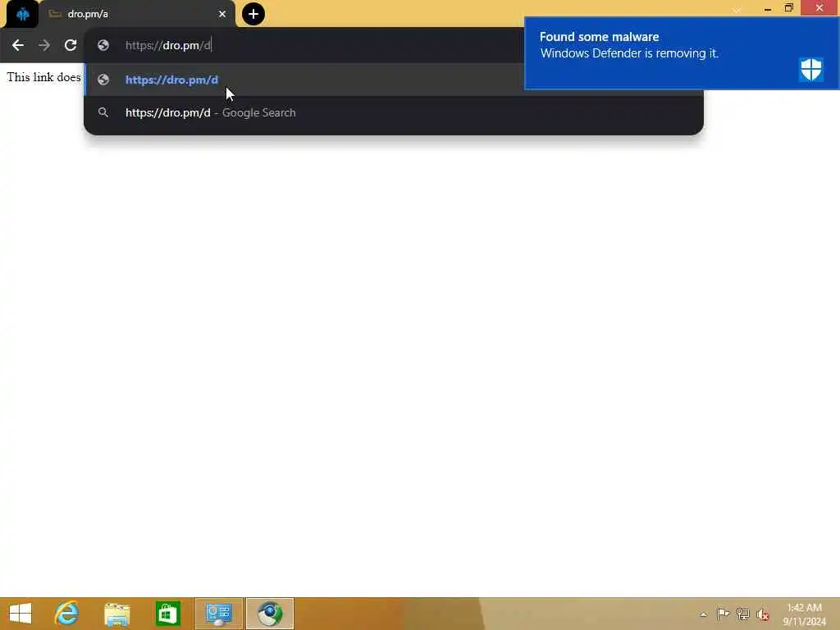840x630 pixels.
Task: Open the Windows Store taskbar icon
Action: (x=167, y=614)
